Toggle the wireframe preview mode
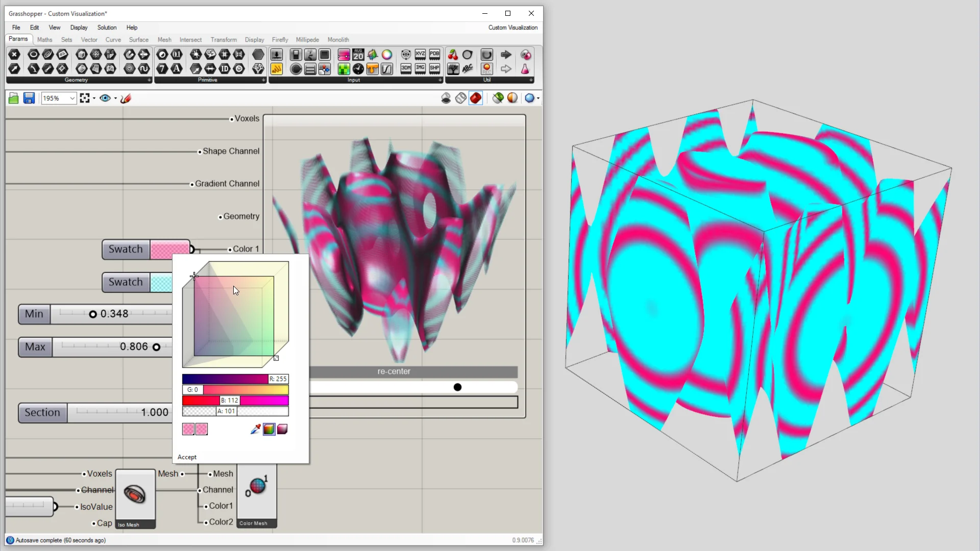The width and height of the screenshot is (980, 551). point(461,98)
